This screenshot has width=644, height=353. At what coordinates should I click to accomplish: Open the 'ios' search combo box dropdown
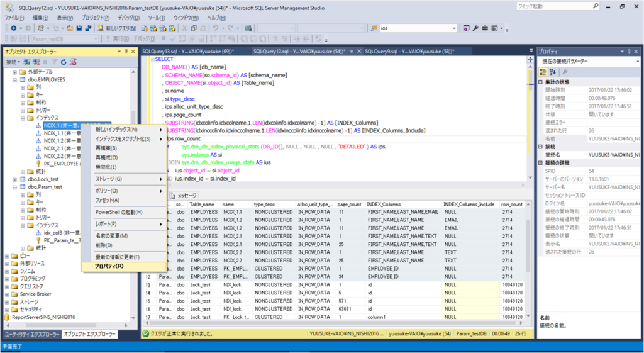tap(454, 28)
